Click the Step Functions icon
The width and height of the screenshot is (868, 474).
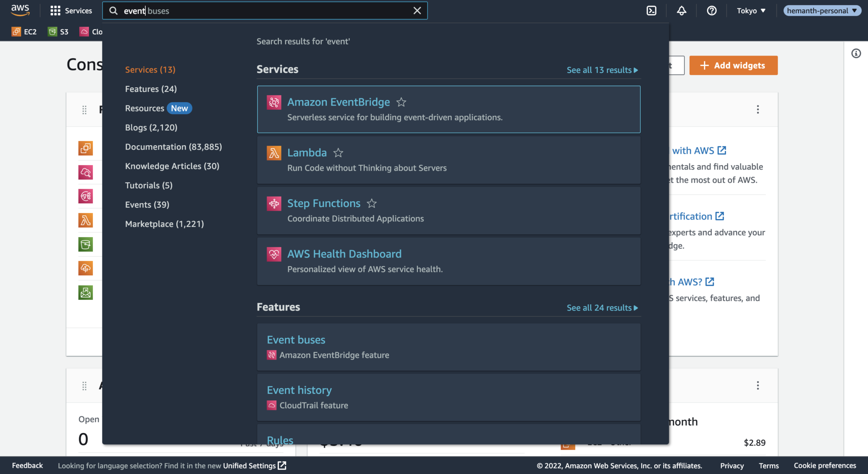(x=274, y=203)
